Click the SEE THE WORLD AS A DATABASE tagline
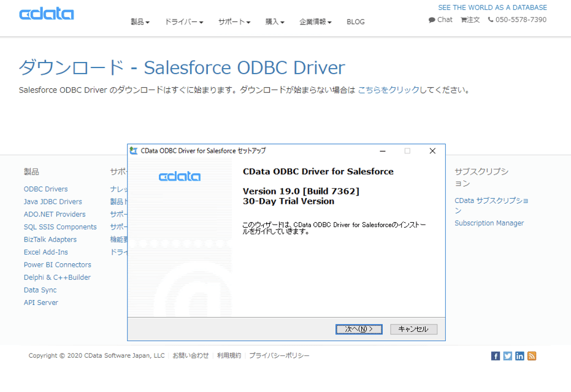Viewport: 571px width, 392px height. pyautogui.click(x=492, y=7)
